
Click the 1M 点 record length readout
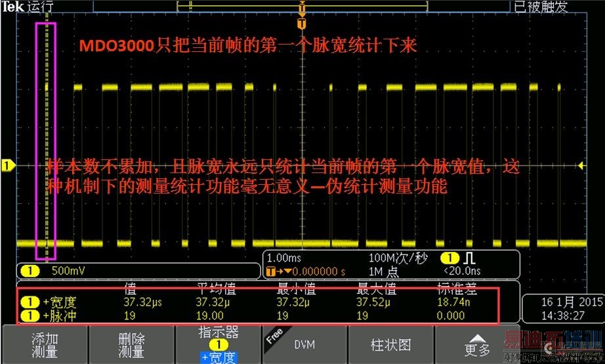384,272
